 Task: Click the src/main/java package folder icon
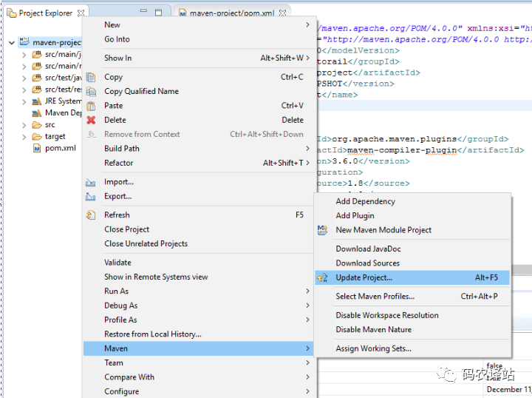pyautogui.click(x=37, y=54)
